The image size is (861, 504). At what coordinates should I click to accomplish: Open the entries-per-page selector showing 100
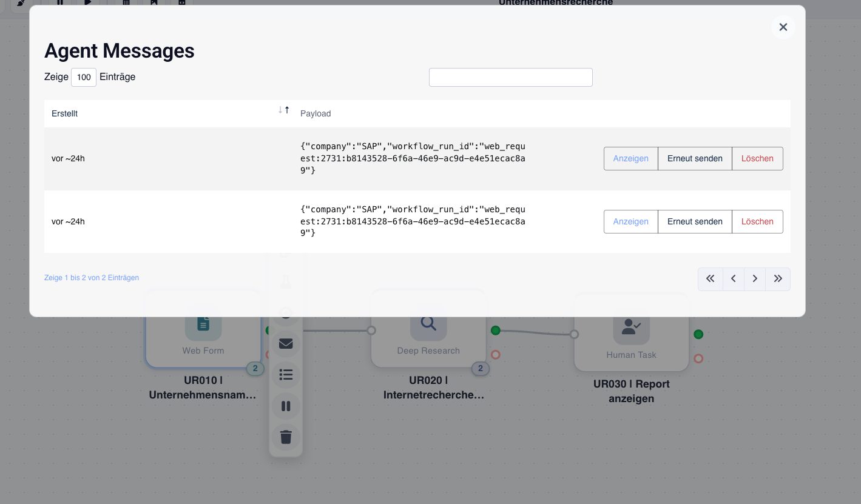point(84,78)
